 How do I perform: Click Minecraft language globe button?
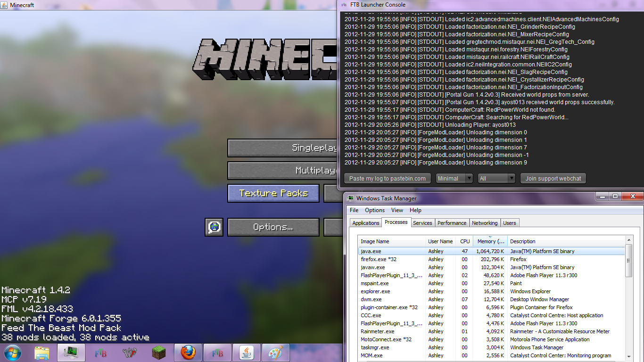click(214, 227)
